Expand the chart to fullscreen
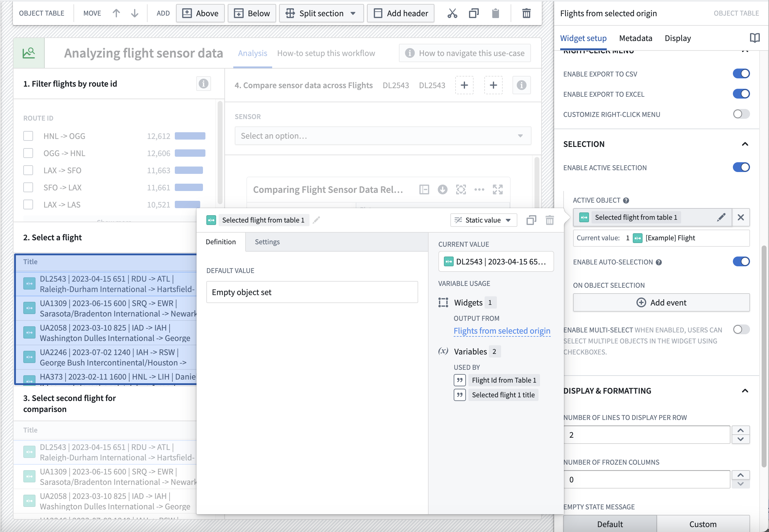 pos(498,190)
